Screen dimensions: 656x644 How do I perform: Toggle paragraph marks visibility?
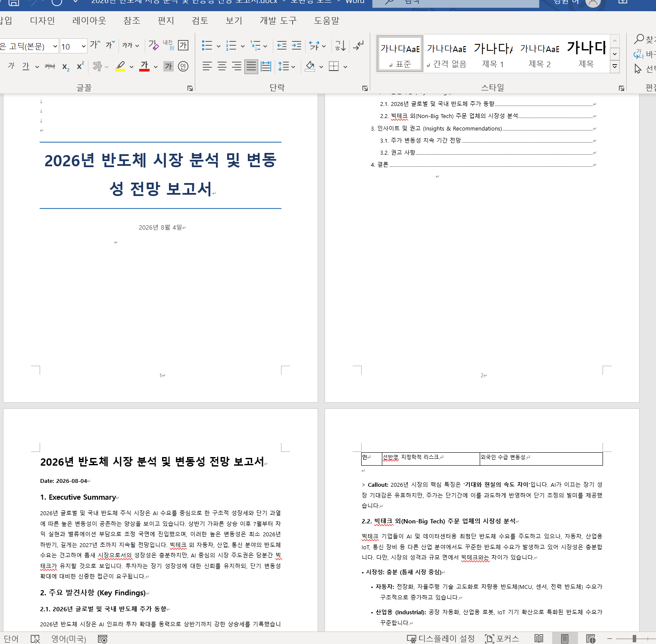pos(358,46)
